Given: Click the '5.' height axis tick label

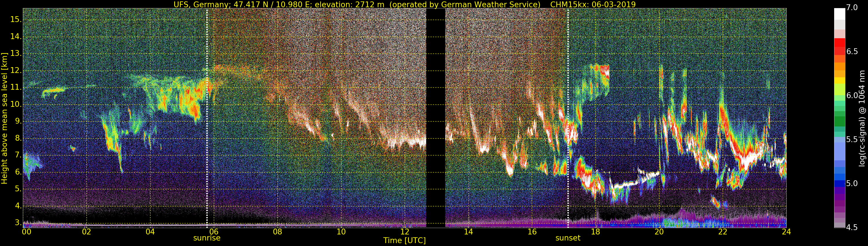Looking at the screenshot, I should 18,189.
